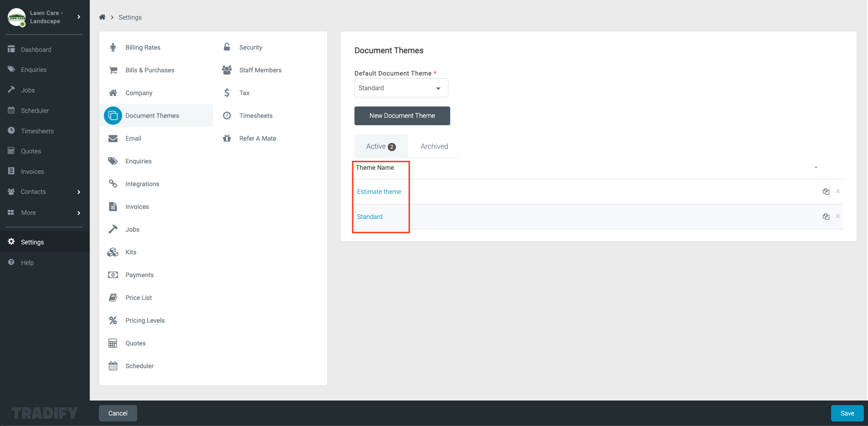This screenshot has width=868, height=426.
Task: Click the home icon in breadcrumb
Action: (102, 17)
